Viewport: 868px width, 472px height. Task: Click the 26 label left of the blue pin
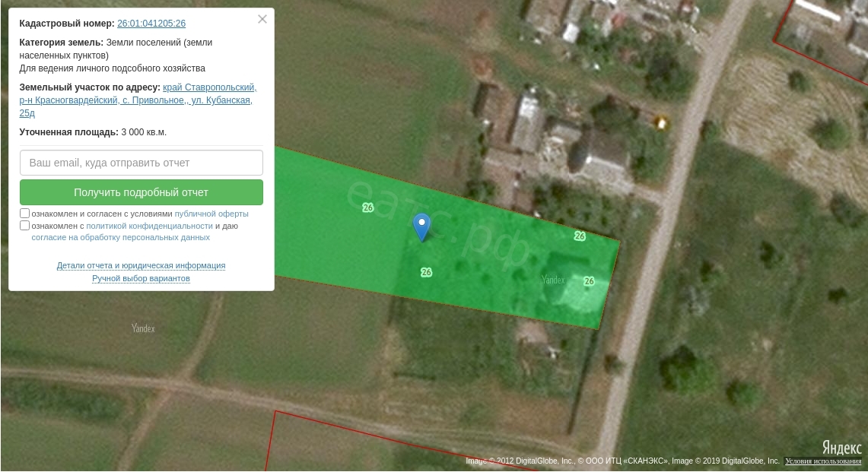368,207
